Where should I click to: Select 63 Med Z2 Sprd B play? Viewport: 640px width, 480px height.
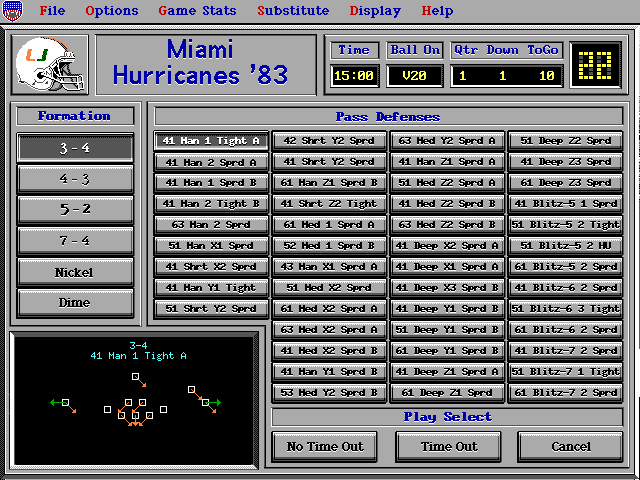pyautogui.click(x=447, y=225)
